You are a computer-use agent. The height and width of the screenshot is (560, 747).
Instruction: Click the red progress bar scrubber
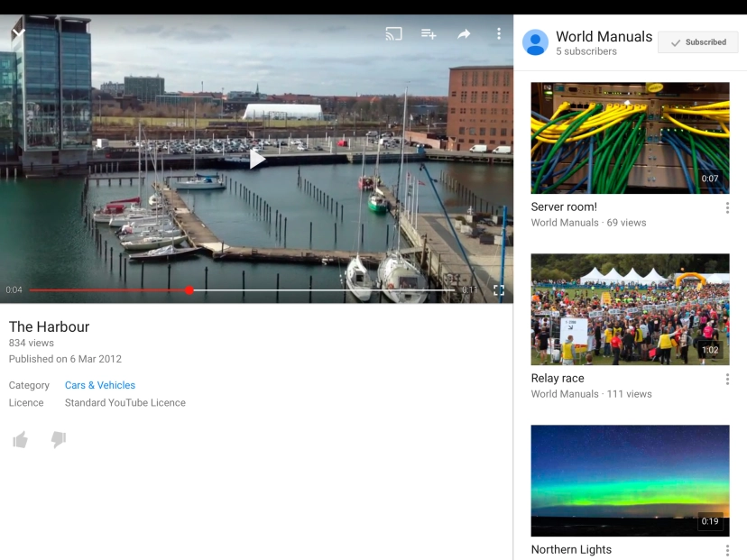tap(189, 290)
